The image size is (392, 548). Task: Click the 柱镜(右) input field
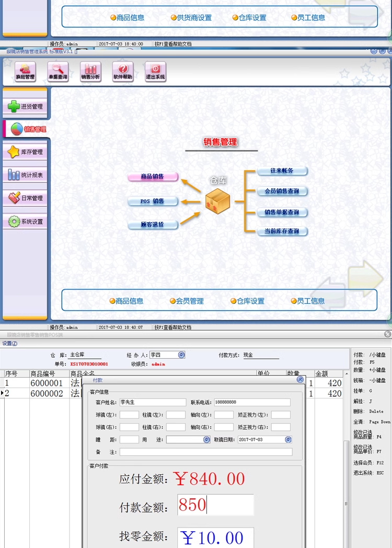(x=176, y=427)
